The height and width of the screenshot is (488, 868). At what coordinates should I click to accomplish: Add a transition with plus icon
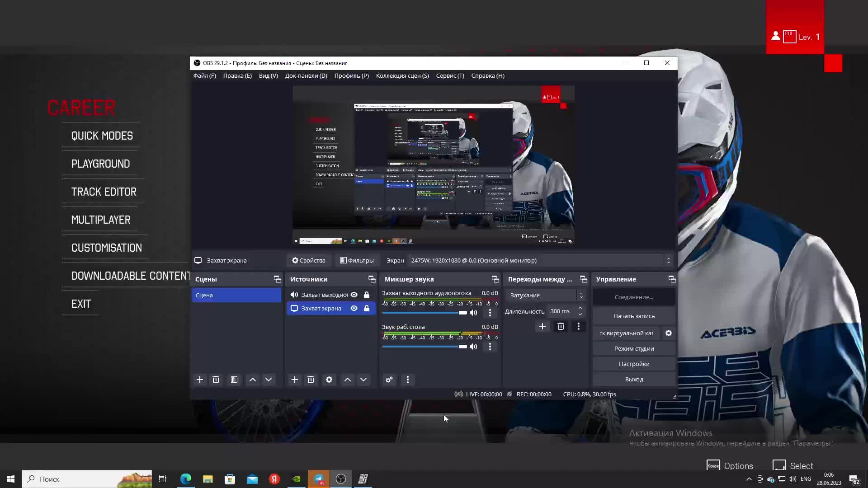542,326
